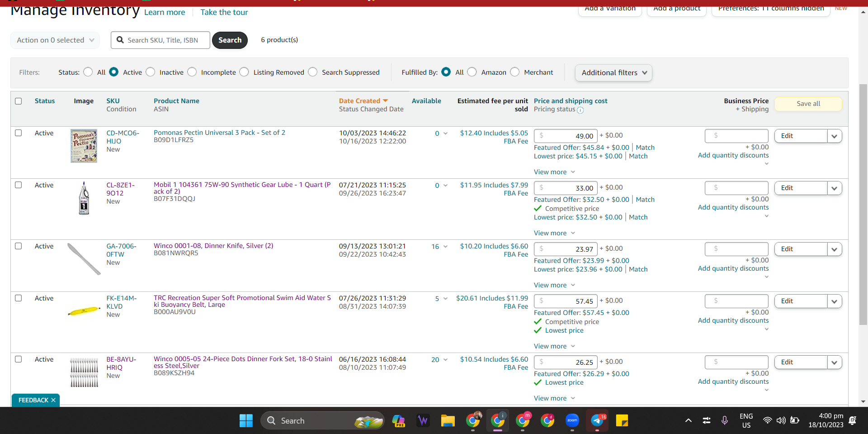
Task: Select the 'Listing Removed' radio button
Action: coord(244,72)
